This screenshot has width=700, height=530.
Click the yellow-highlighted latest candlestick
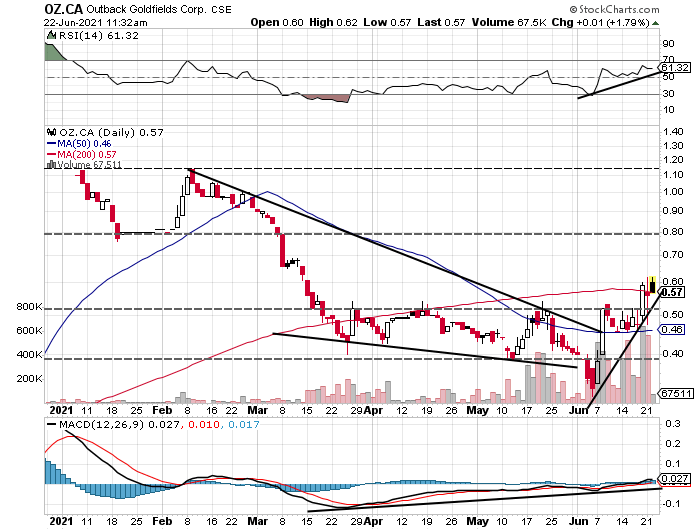click(x=653, y=285)
